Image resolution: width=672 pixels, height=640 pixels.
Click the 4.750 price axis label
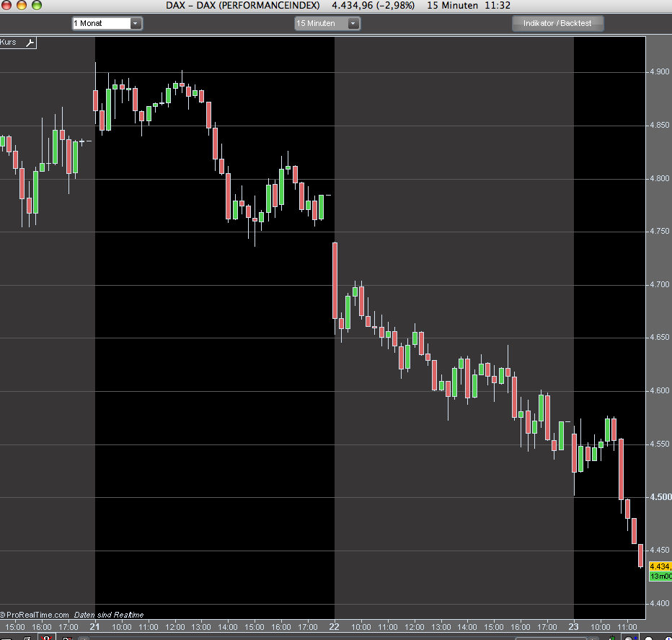[659, 231]
